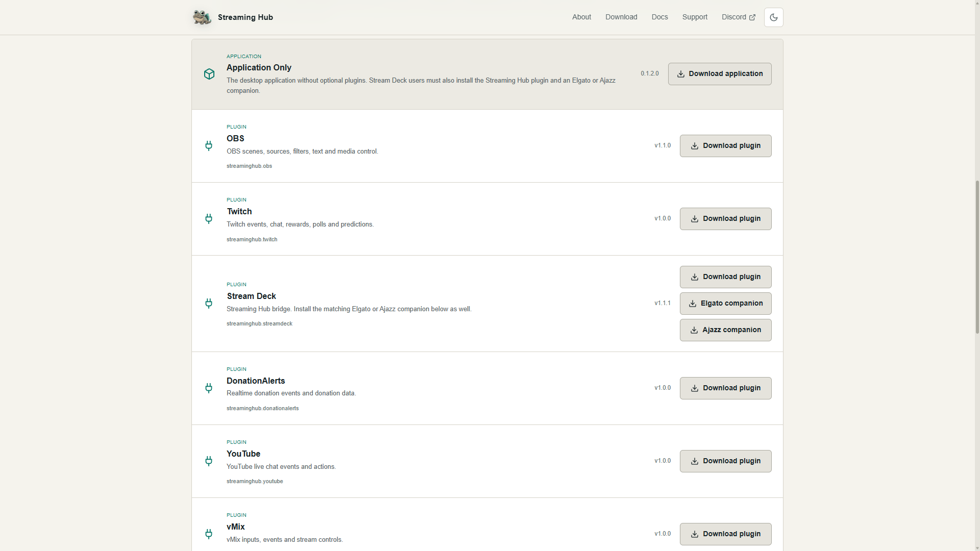Click the vMix plugin plug icon
Screen dimensions: 980x551
click(209, 534)
